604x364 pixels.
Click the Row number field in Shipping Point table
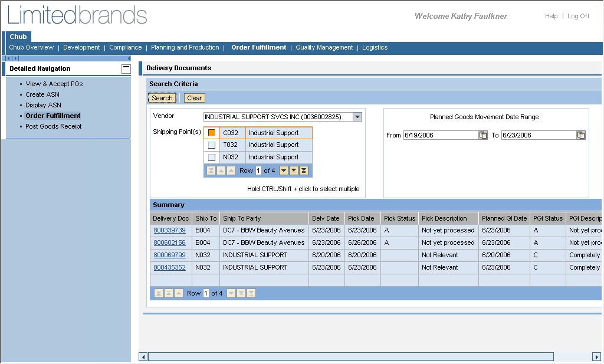(258, 170)
